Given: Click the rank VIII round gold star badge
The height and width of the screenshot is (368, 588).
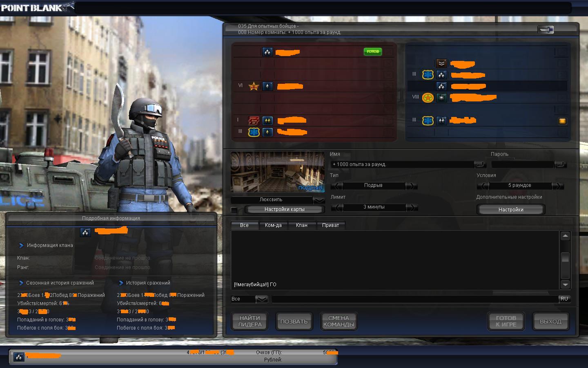Looking at the screenshot, I should [x=428, y=98].
